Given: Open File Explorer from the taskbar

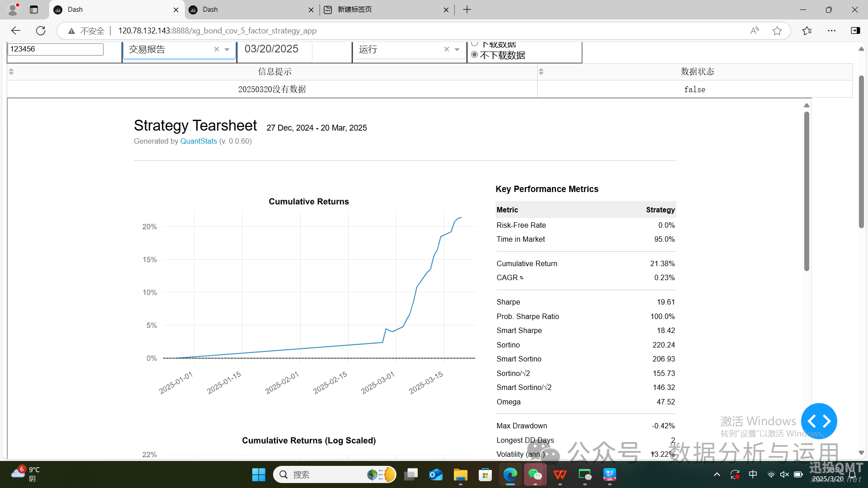Looking at the screenshot, I should [461, 474].
